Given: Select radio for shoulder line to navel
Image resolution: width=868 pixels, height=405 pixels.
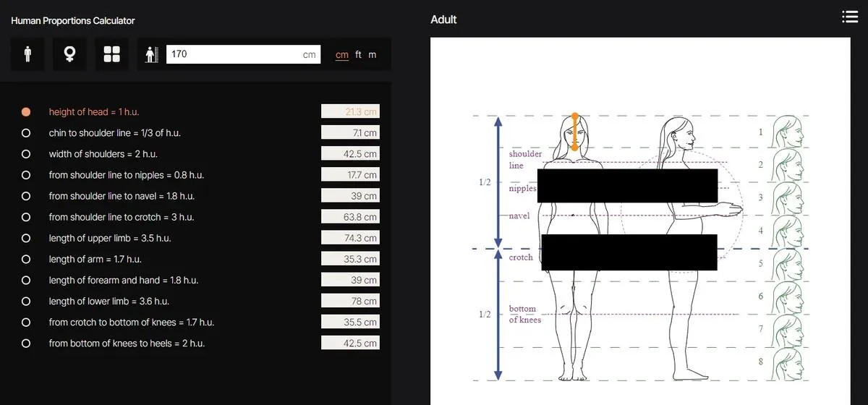Looking at the screenshot, I should [26, 196].
